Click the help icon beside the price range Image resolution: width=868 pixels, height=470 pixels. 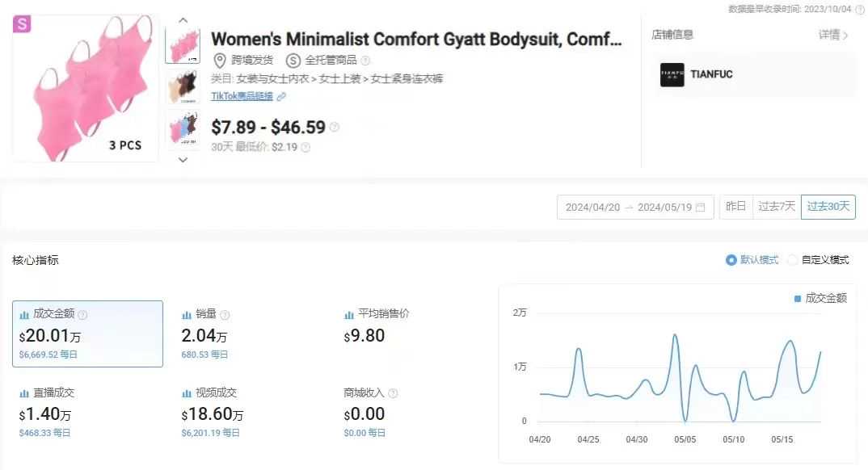(x=334, y=127)
